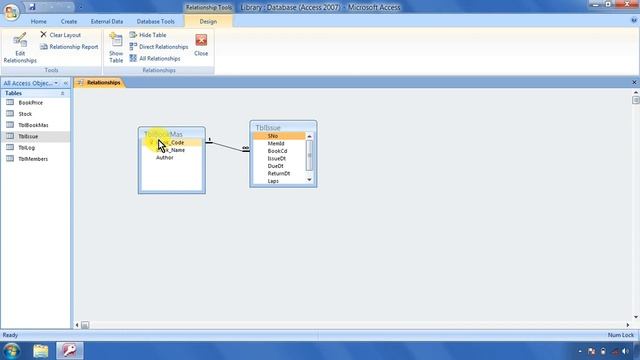This screenshot has width=640, height=360.
Task: Click the Direct Relationships icon
Action: (133, 47)
